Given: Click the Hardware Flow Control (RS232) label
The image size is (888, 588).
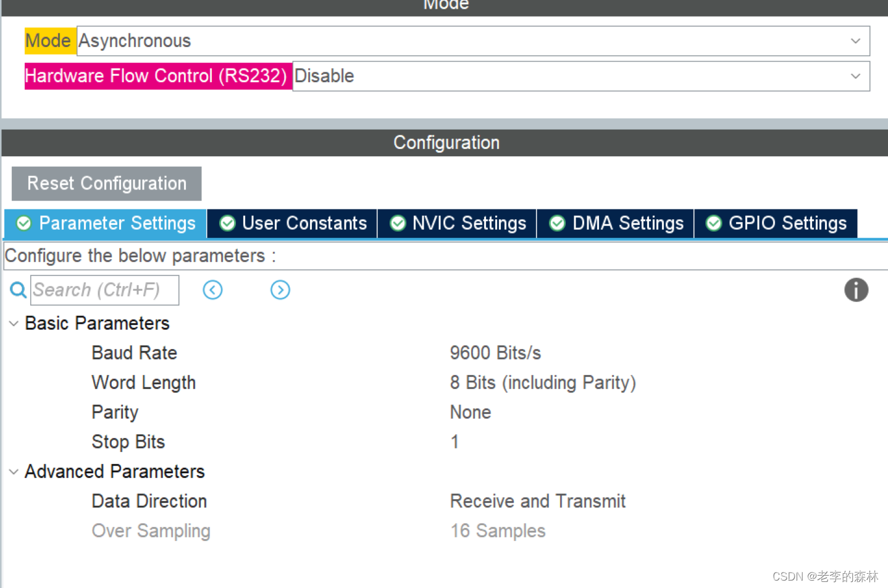Looking at the screenshot, I should click(x=157, y=76).
